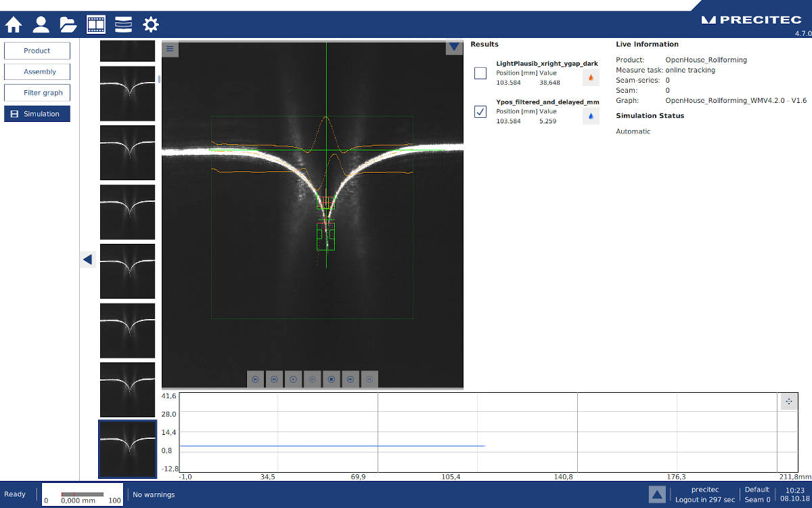Click the stop playback button
Viewport: 812px width, 508px height.
[332, 379]
